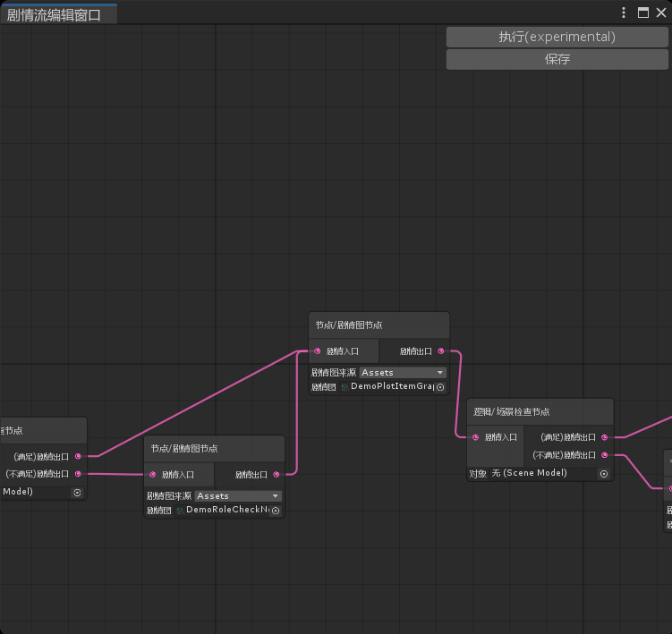Screen dimensions: 672x634
Task: Open 剧情图来源 Assets dropdown in DemoPlotItemGraph node
Action: point(403,373)
